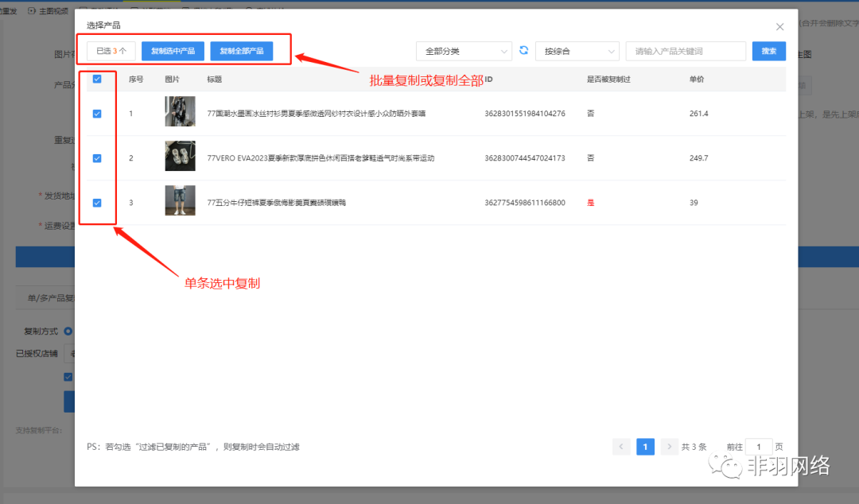The width and height of the screenshot is (859, 504).
Task: Expand the 全部分类 category dropdown
Action: [x=464, y=51]
